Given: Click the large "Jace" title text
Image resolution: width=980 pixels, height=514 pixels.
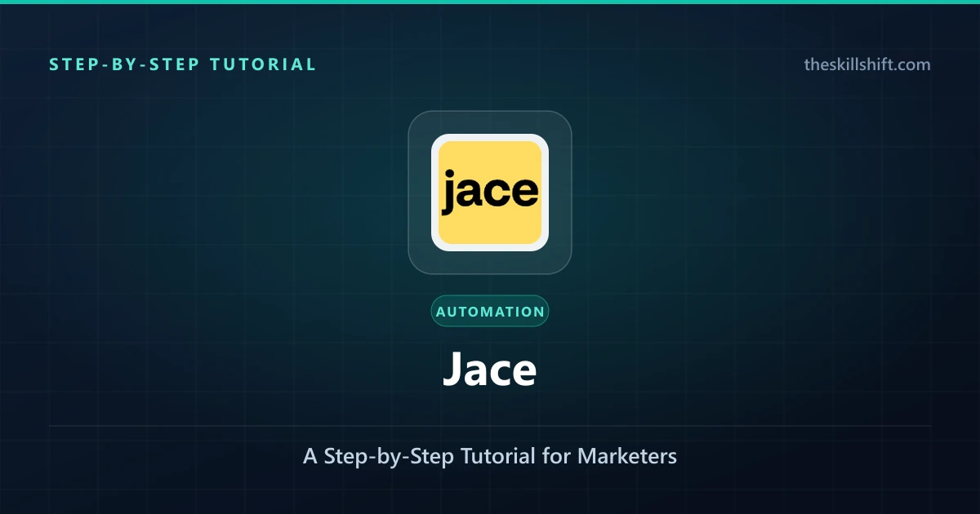Looking at the screenshot, I should coord(490,370).
